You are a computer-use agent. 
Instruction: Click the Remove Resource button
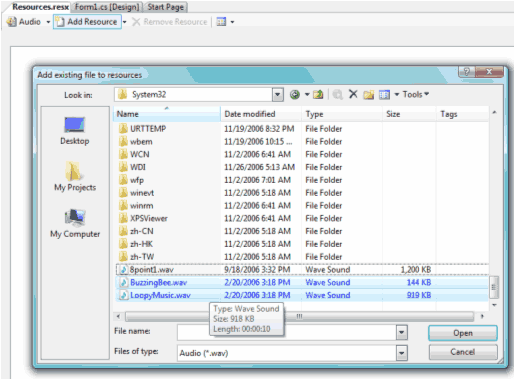point(170,22)
